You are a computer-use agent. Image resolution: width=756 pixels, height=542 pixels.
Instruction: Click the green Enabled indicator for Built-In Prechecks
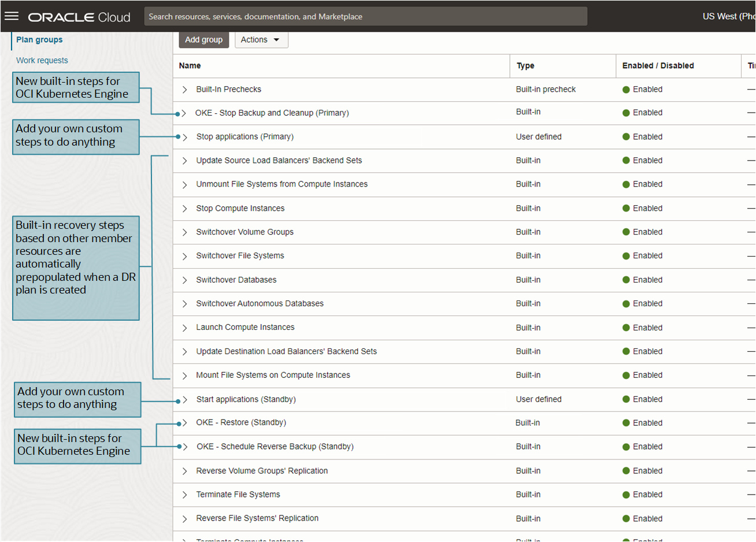[x=627, y=89]
